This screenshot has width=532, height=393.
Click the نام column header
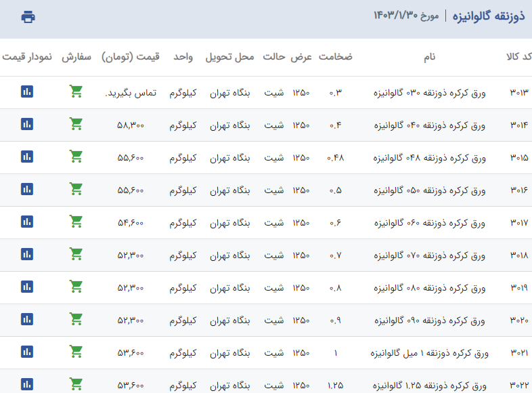pos(429,58)
